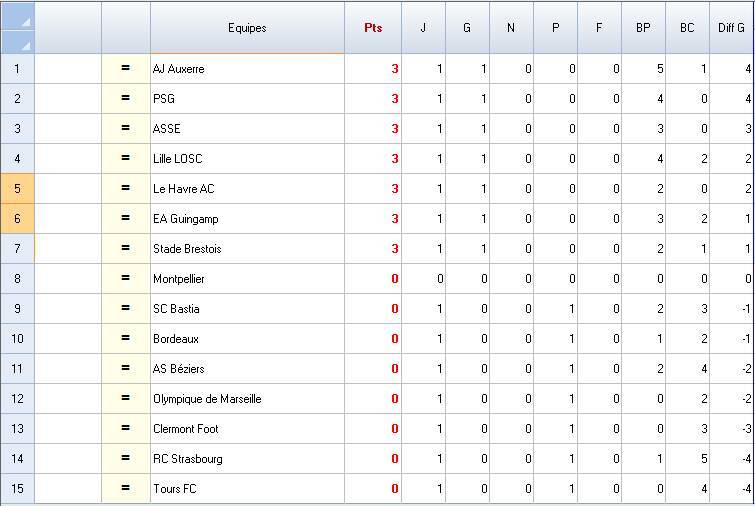Click the Stade Brestois team name cell
Viewport: 755px width, 506px height.
click(x=247, y=249)
